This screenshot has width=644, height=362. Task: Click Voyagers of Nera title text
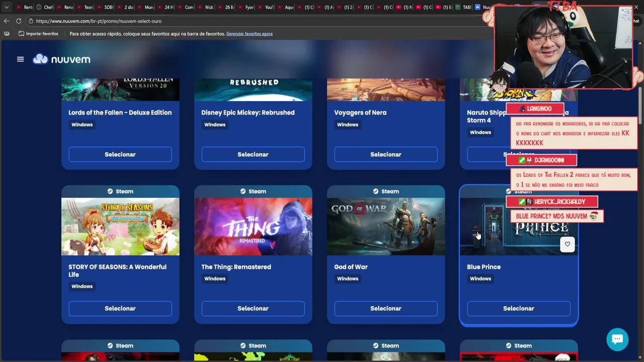click(x=360, y=113)
